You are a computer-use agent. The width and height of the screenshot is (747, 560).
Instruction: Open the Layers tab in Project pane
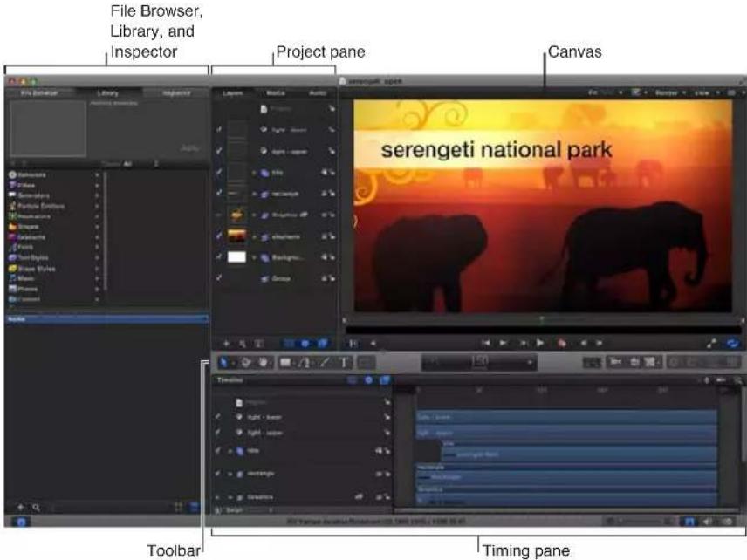pos(232,92)
